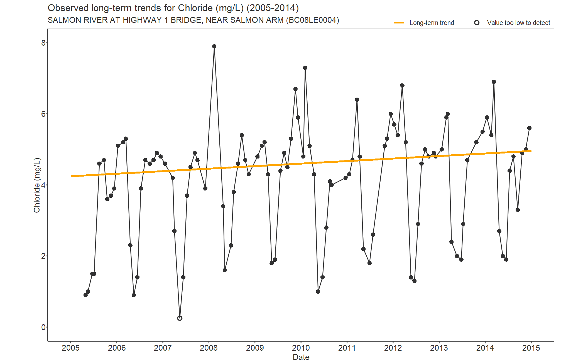Screen dimensions: 588x364
Task: Click the orange Long-term trend legend line
Action: coord(399,23)
